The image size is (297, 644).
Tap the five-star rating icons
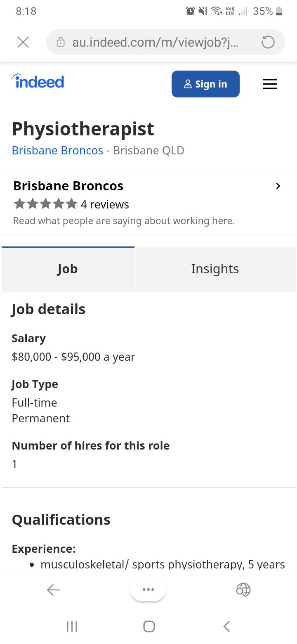[x=45, y=204]
